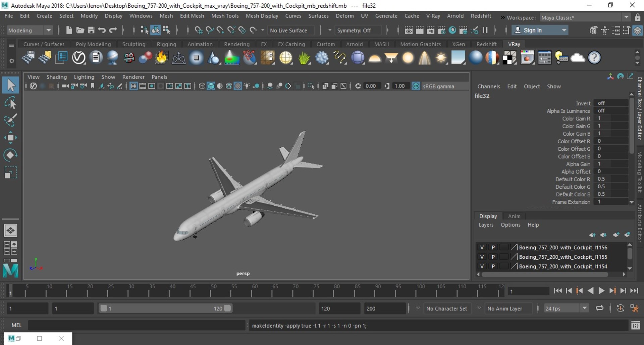Viewport: 644px width, 345px height.
Task: Open the script editor icon
Action: pos(636,325)
